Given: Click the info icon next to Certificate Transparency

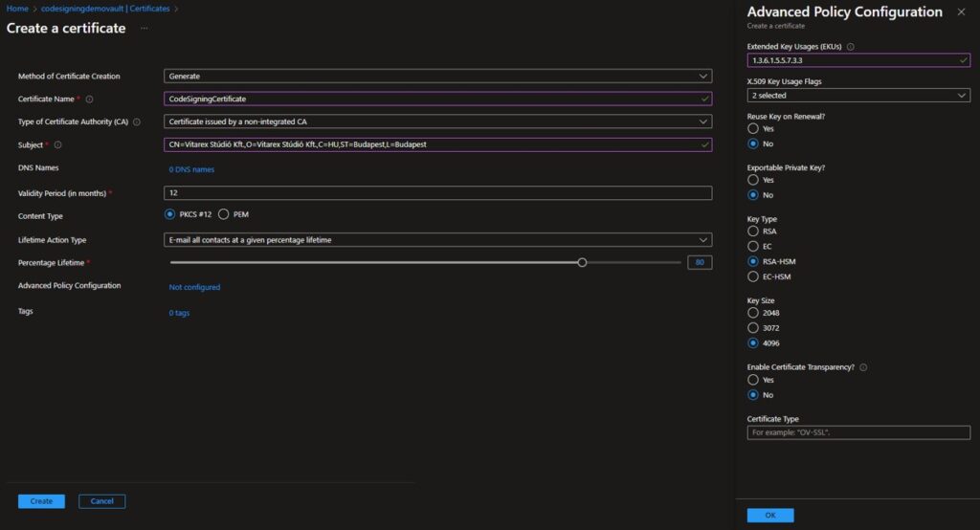Looking at the screenshot, I should coord(864,367).
